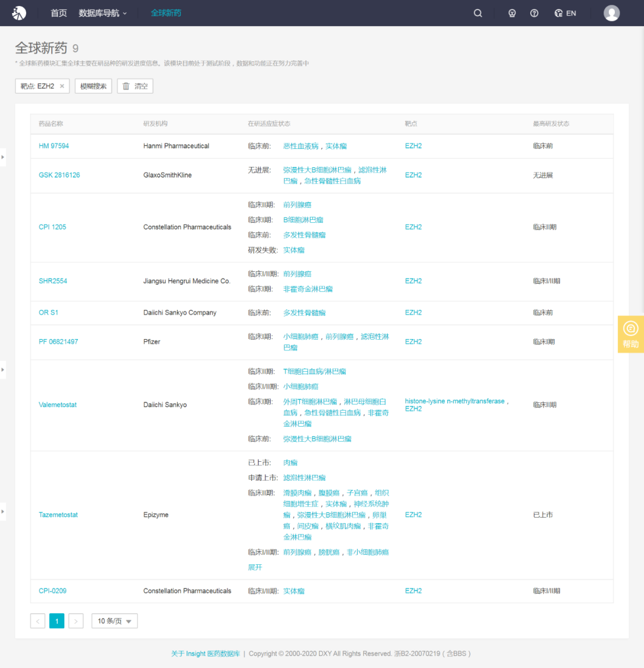Click the trash icon for 清空
This screenshot has height=668, width=644.
coord(126,86)
